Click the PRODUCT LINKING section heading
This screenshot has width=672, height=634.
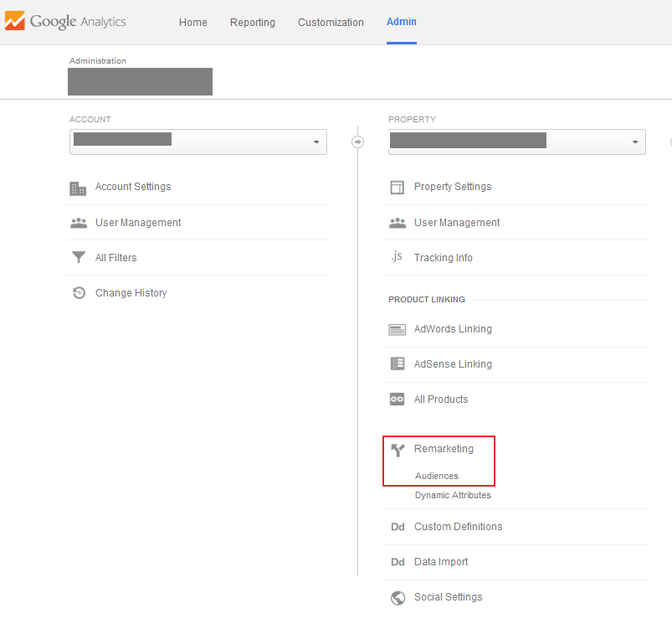point(427,300)
